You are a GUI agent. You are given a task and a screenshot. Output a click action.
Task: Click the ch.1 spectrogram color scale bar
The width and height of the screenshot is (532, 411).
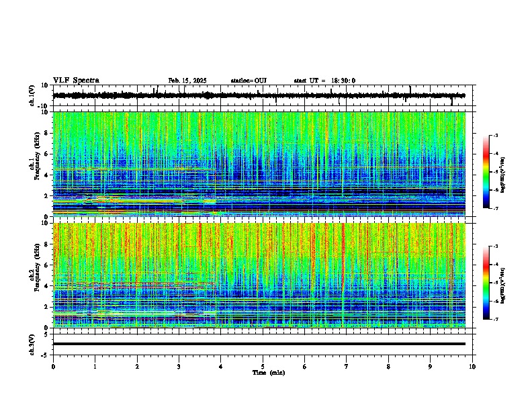point(486,172)
